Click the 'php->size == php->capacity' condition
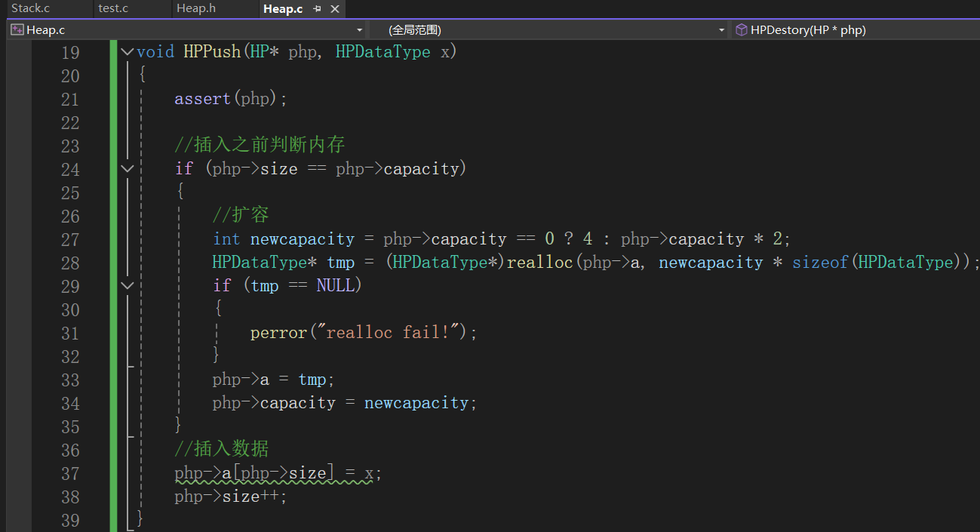980x532 pixels. click(335, 169)
